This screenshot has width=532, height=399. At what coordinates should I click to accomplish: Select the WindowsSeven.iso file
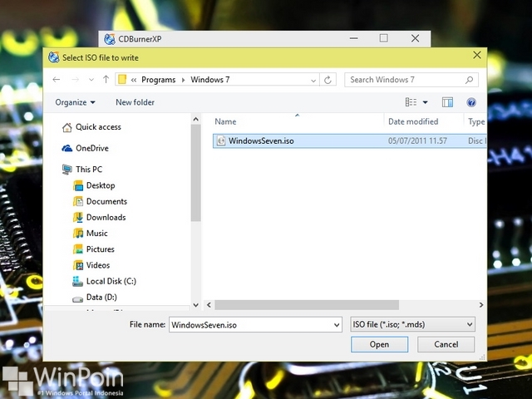pyautogui.click(x=349, y=140)
